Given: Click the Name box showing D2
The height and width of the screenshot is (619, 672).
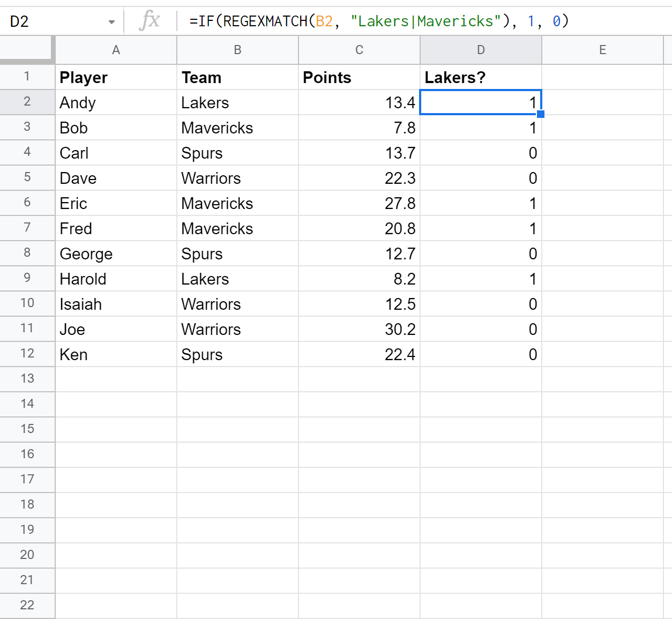Looking at the screenshot, I should click(x=54, y=21).
